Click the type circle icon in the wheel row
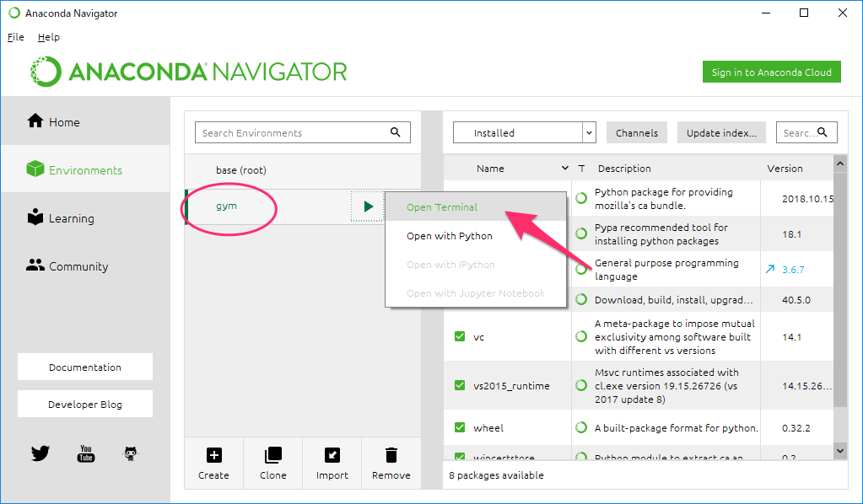 point(581,427)
